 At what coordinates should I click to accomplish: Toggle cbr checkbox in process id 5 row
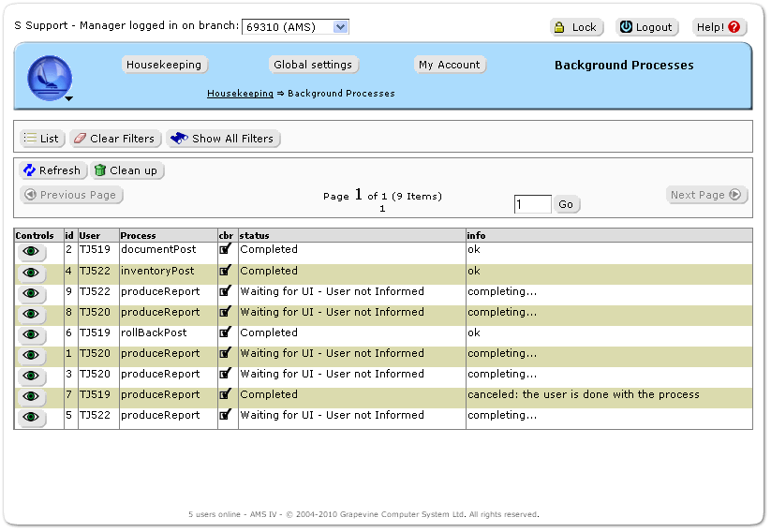tap(225, 415)
